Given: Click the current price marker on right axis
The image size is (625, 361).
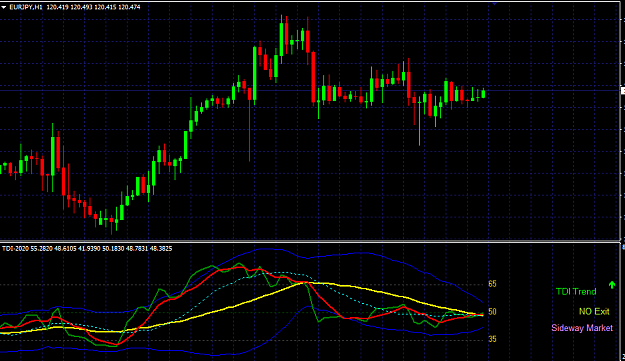Looking at the screenshot, I should [x=623, y=91].
